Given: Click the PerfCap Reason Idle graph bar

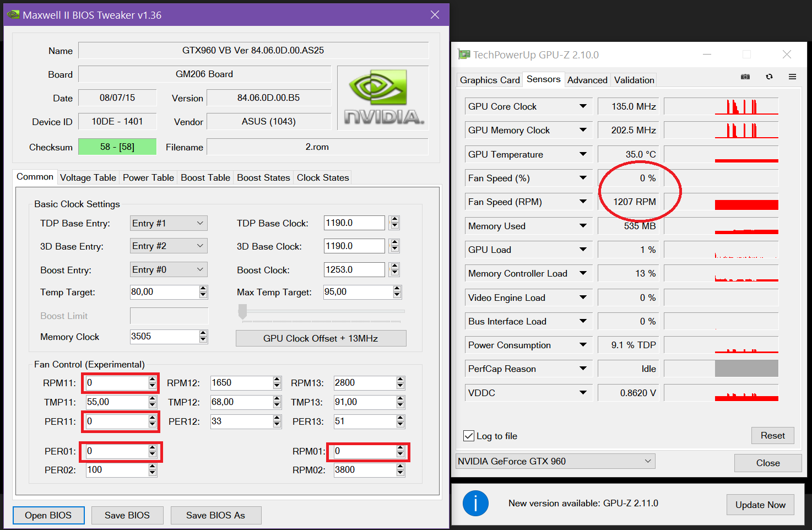Looking at the screenshot, I should (746, 369).
